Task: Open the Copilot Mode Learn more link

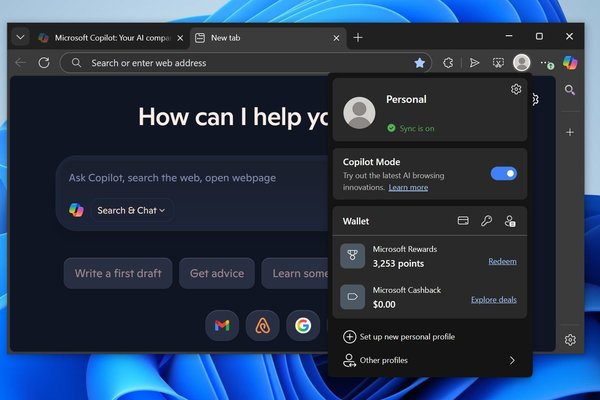Action: [x=408, y=188]
